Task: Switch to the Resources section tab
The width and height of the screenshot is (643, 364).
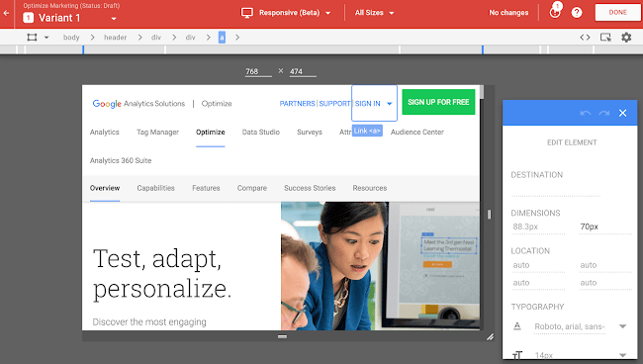Action: coord(370,188)
